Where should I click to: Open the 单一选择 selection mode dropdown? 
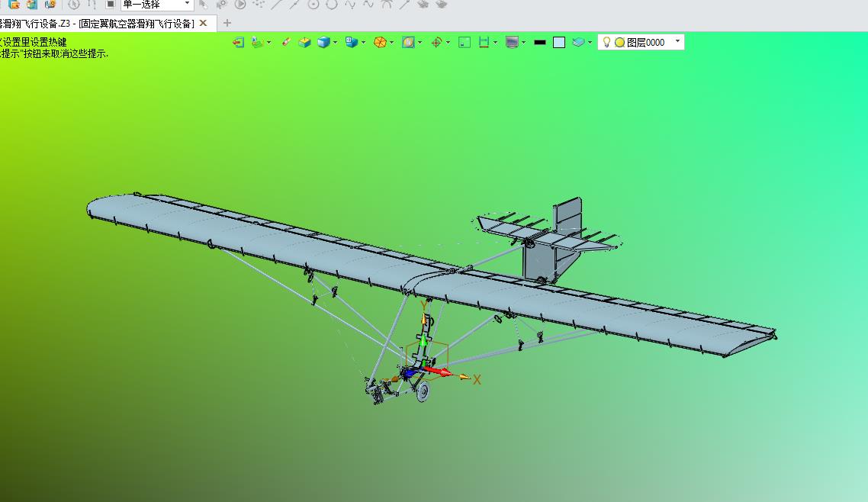coord(157,5)
